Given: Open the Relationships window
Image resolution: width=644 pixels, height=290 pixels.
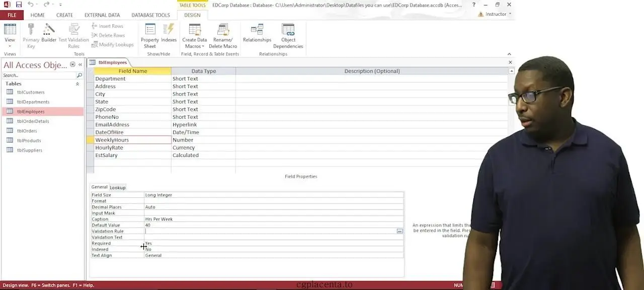Looking at the screenshot, I should 257,34.
